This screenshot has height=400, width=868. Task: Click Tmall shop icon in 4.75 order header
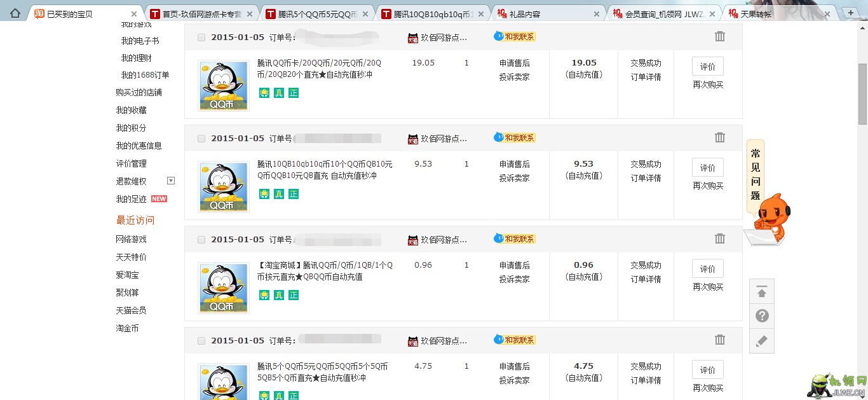(413, 341)
